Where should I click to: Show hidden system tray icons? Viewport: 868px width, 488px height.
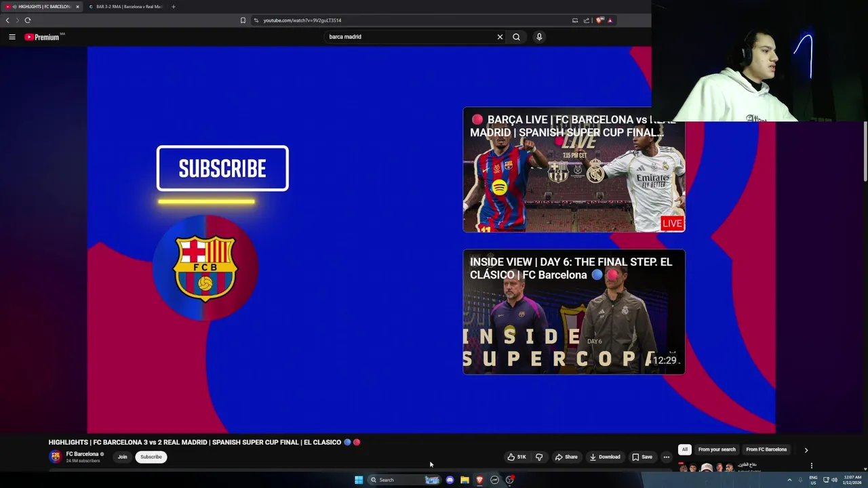(789, 480)
